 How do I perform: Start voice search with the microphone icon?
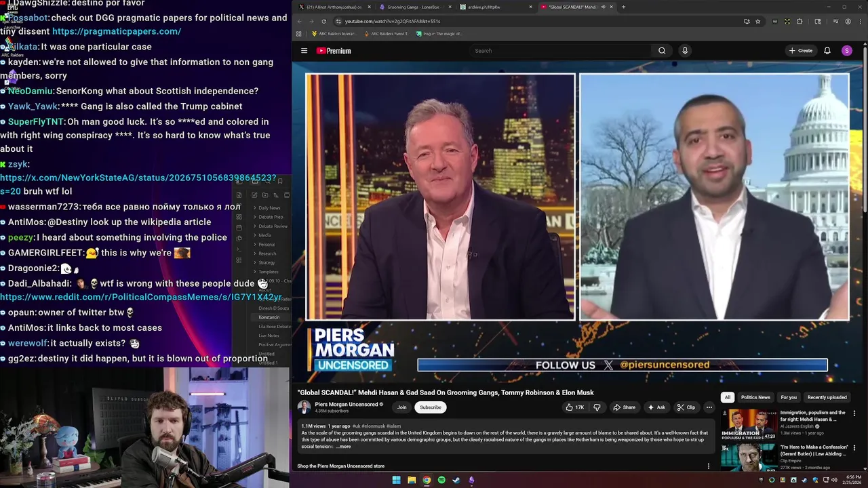point(685,51)
